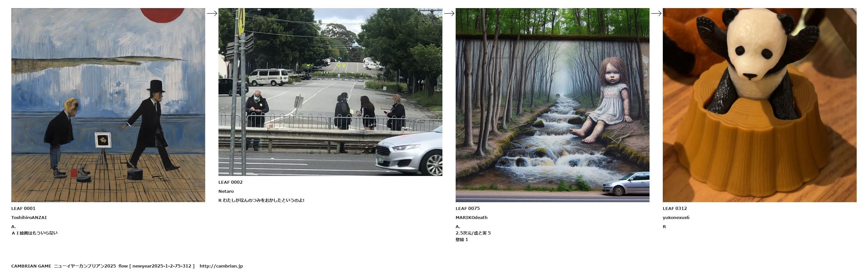Click author name ToshihiroANZAI
The height and width of the screenshot is (274, 868).
click(29, 218)
